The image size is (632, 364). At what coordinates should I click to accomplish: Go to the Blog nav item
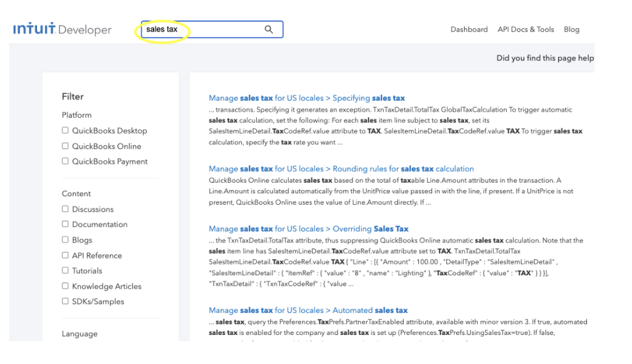pos(572,30)
